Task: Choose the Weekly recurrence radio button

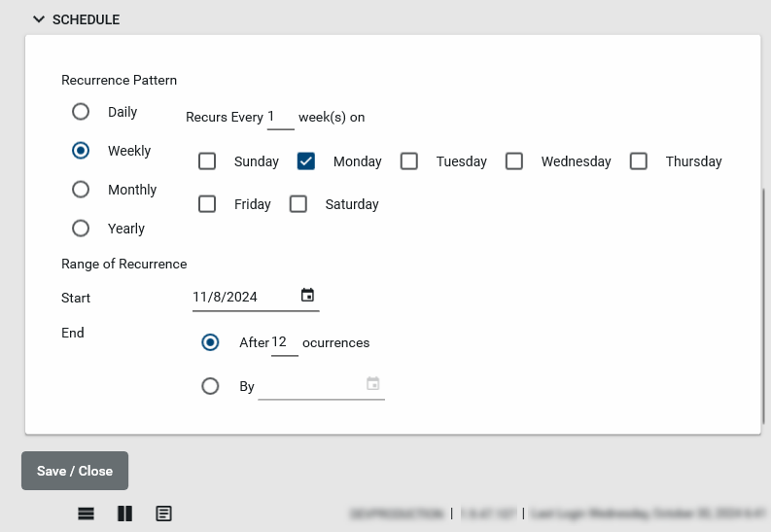Action: pos(81,151)
